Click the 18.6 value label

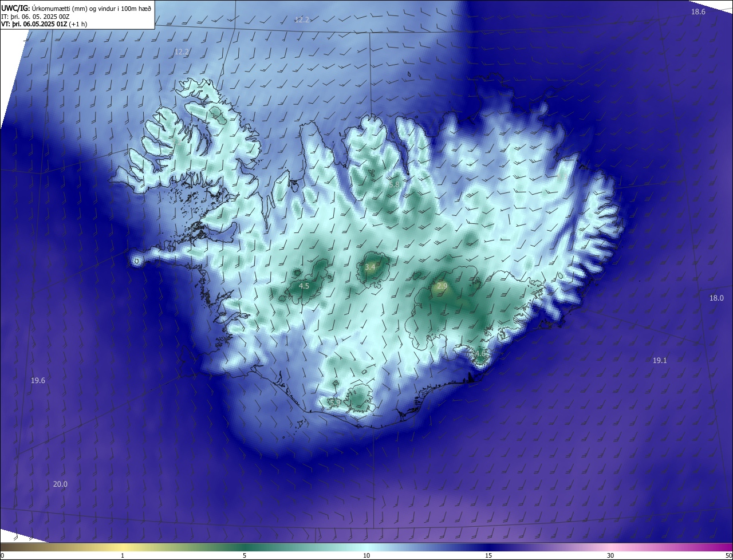click(x=698, y=11)
